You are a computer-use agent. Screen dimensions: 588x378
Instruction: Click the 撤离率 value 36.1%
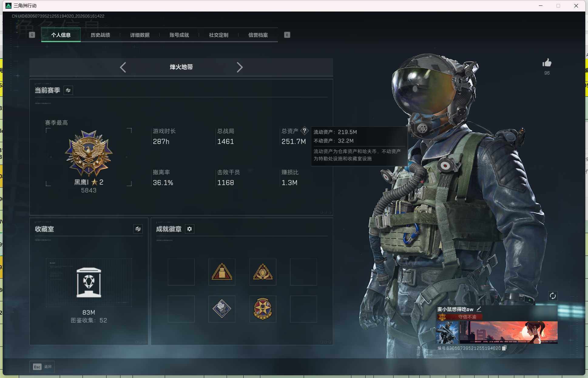(163, 183)
